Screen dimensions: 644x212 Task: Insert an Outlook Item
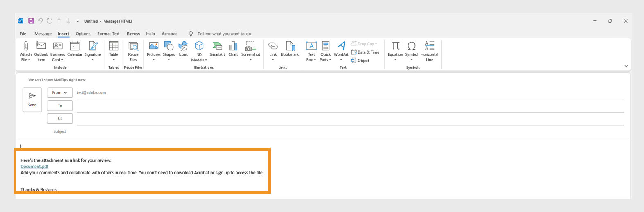tap(41, 51)
